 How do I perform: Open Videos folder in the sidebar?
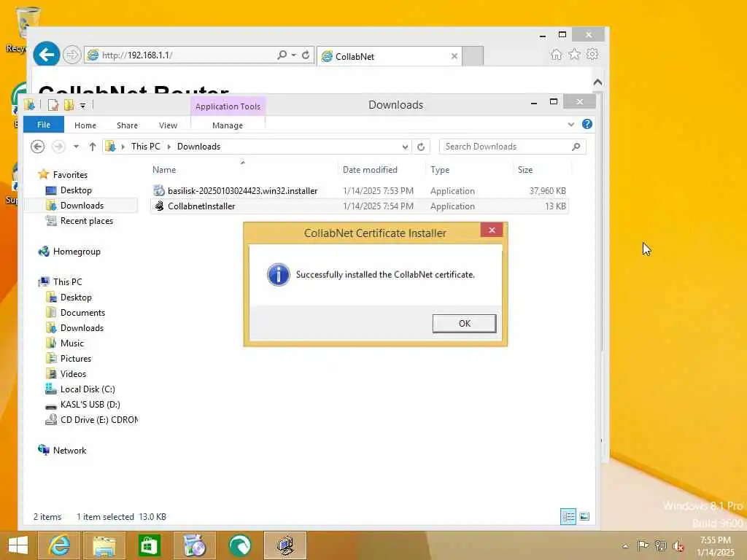tap(73, 374)
